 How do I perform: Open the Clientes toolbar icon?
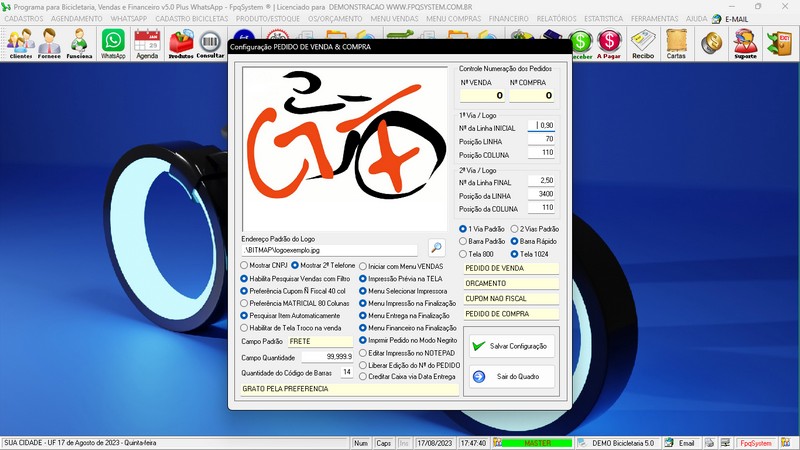(21, 43)
